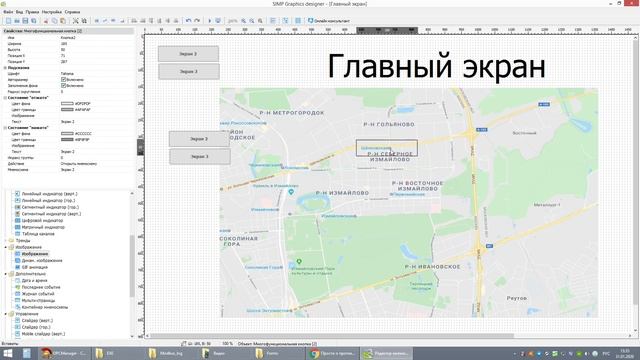Viewport: 640px width, 360px height.
Task: Collapse the Изображения folder
Action: click(x=6, y=247)
